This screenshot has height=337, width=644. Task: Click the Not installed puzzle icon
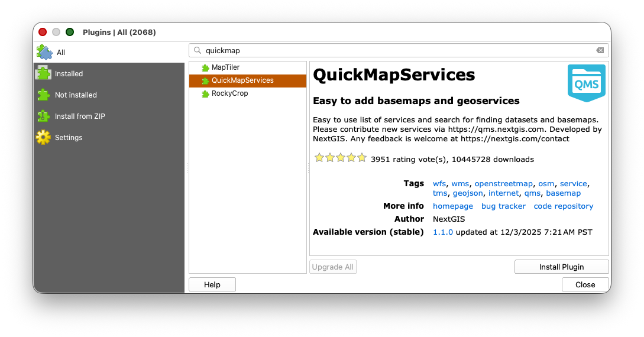[43, 95]
